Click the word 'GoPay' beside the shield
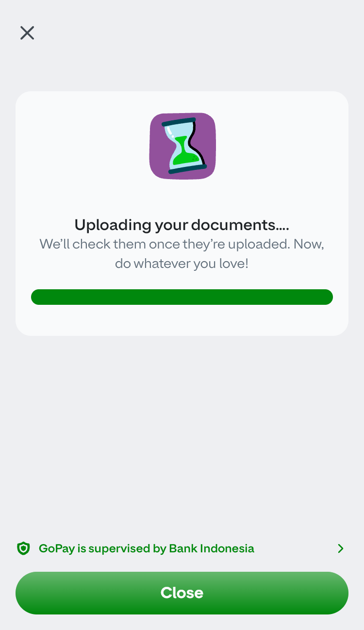 56,549
